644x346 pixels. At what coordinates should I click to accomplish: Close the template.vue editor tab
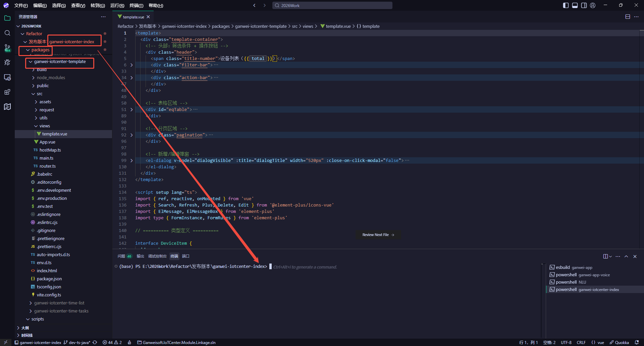[x=148, y=17]
